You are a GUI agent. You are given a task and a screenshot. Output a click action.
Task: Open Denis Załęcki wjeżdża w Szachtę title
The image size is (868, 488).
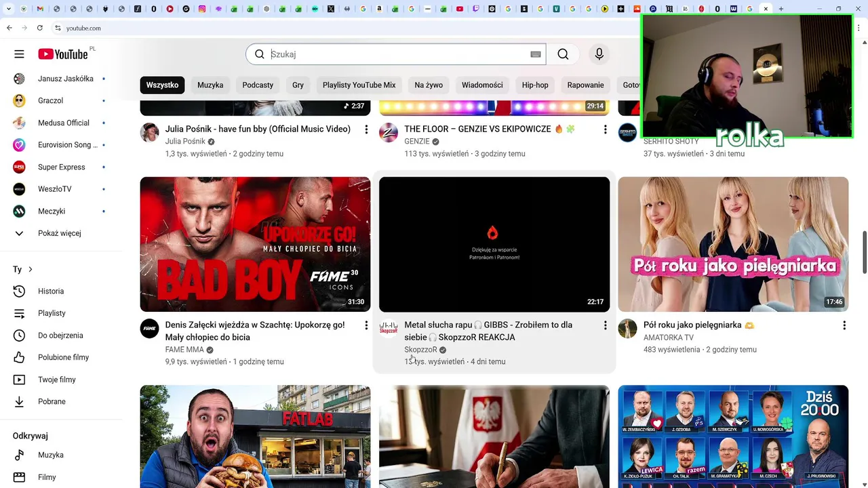(x=255, y=331)
